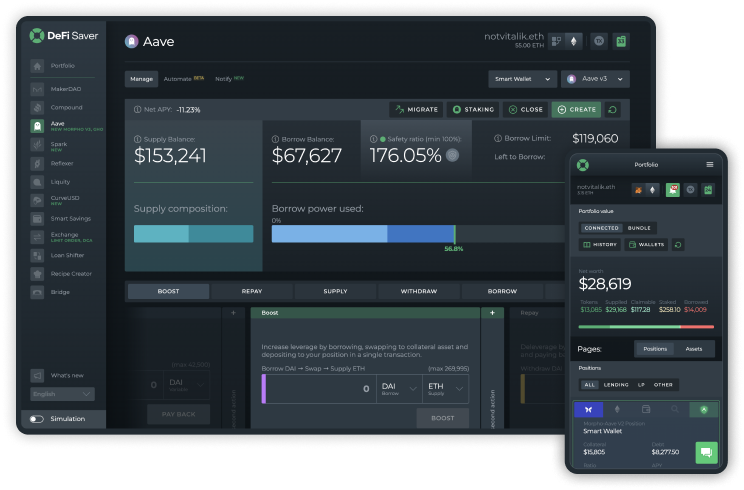This screenshot has height=490, width=744.
Task: Open the hamburger menu on mobile Portfolio
Action: coord(710,165)
